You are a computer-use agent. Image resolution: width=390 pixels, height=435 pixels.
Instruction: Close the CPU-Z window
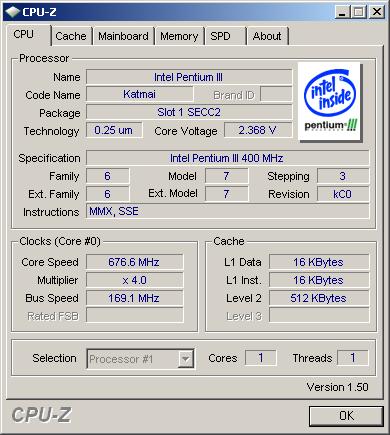(377, 12)
